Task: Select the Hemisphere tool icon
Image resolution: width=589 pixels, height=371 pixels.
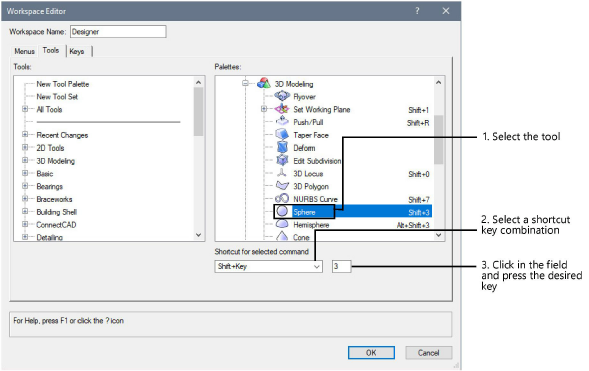Action: (282, 224)
